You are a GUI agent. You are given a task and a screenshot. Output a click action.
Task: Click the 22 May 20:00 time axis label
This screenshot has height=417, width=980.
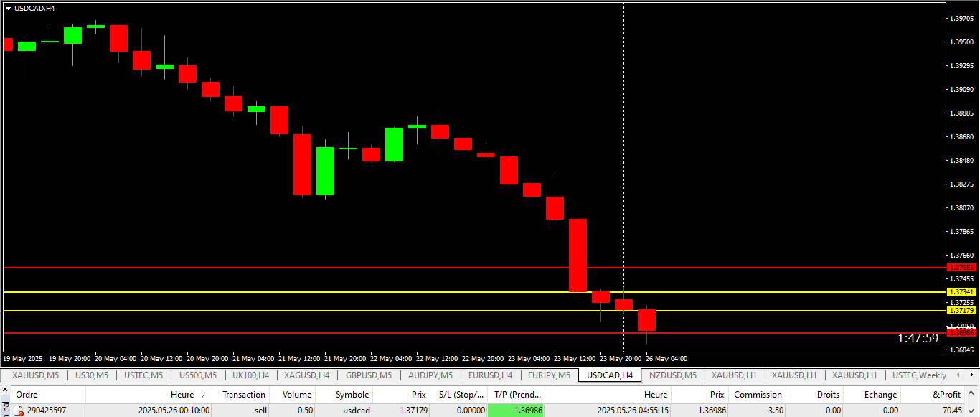tap(483, 358)
